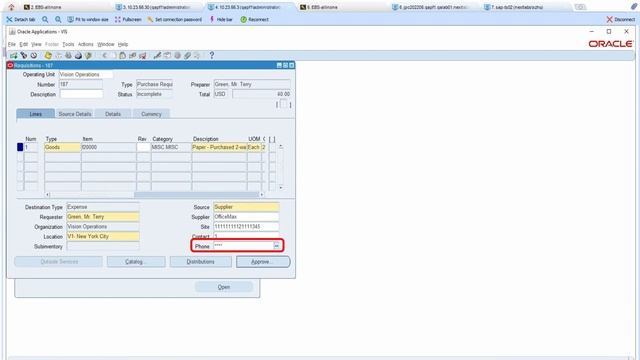640x360 pixels.
Task: Click the red Disconnect button
Action: coord(620,19)
